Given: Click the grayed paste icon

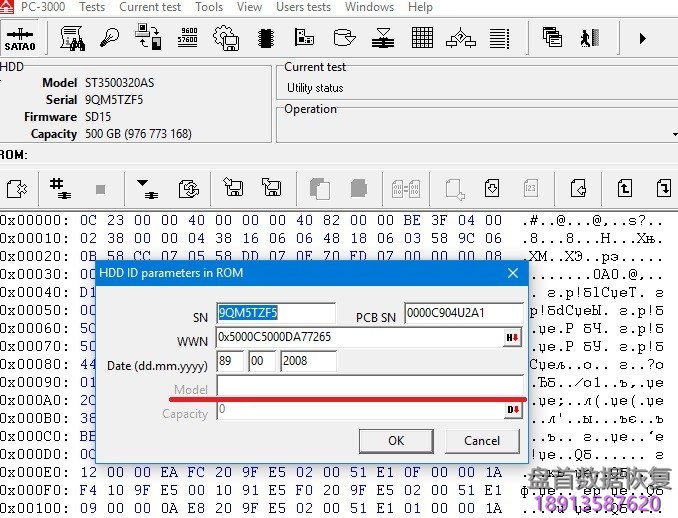Looking at the screenshot, I should (359, 189).
